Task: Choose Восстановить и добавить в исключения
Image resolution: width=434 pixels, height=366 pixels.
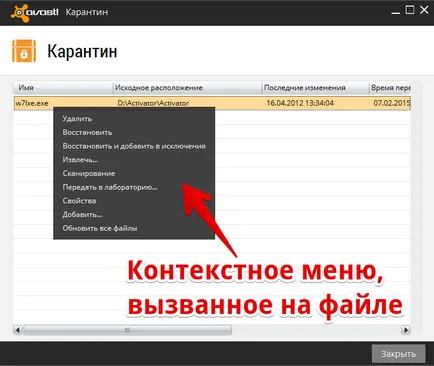Action: 134,146
